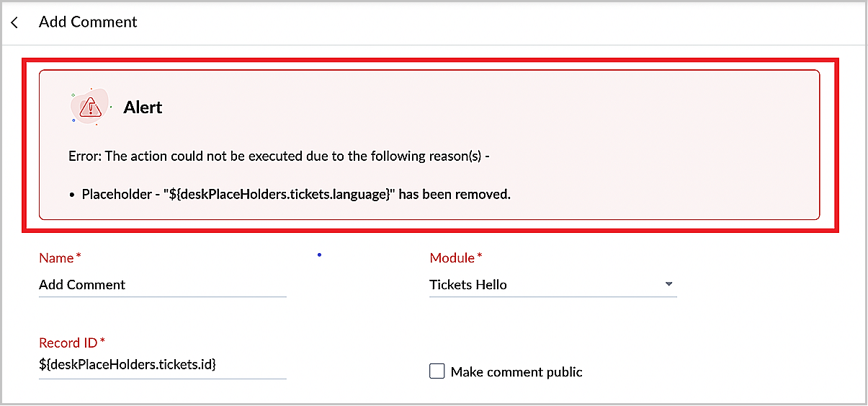
Task: Click the Alert heading text
Action: click(x=143, y=107)
